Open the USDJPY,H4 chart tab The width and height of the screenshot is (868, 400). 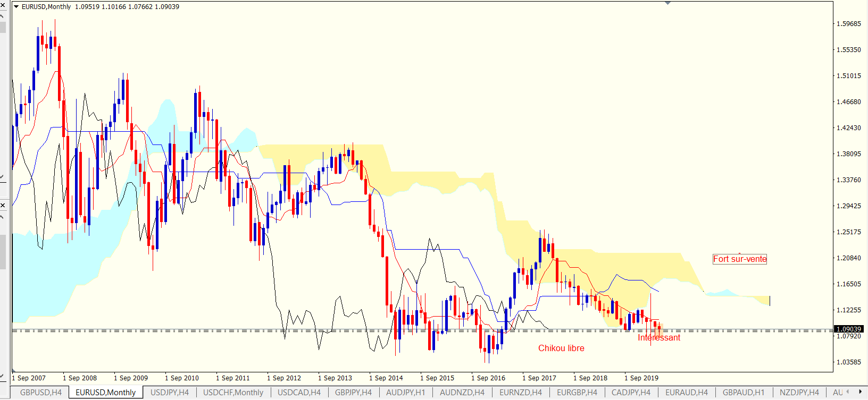coord(169,393)
